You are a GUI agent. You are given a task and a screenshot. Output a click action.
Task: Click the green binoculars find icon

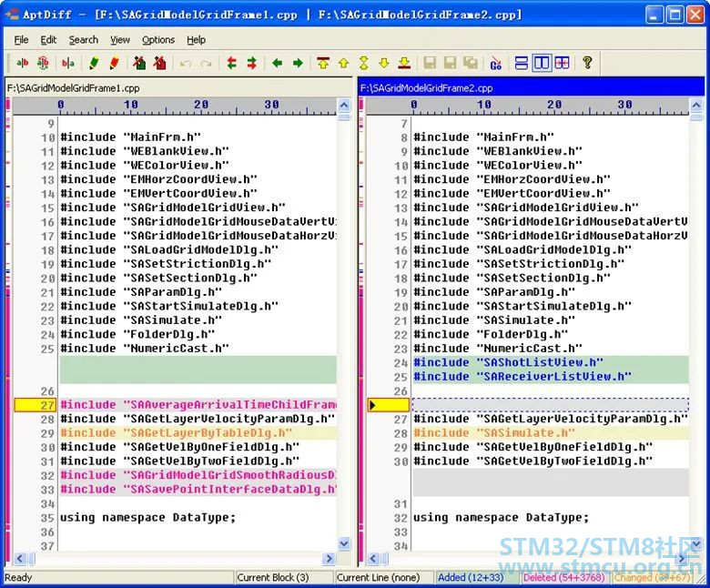pos(139,63)
